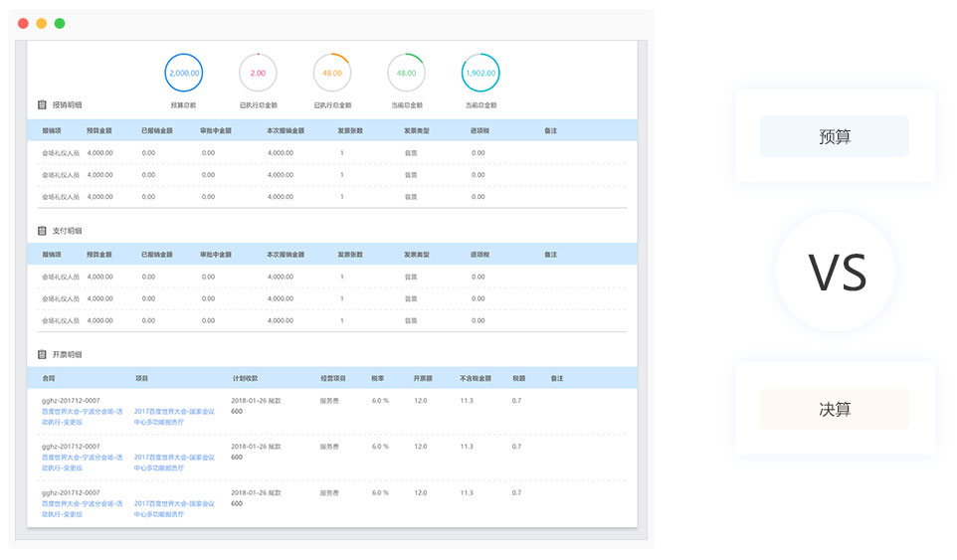Click the clipboard icon beside 报销明细
The image size is (957, 560).
[42, 104]
